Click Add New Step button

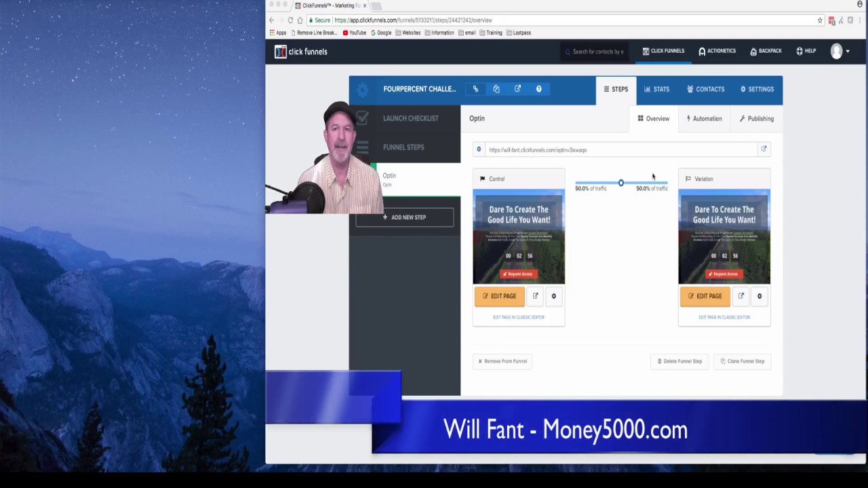coord(404,218)
